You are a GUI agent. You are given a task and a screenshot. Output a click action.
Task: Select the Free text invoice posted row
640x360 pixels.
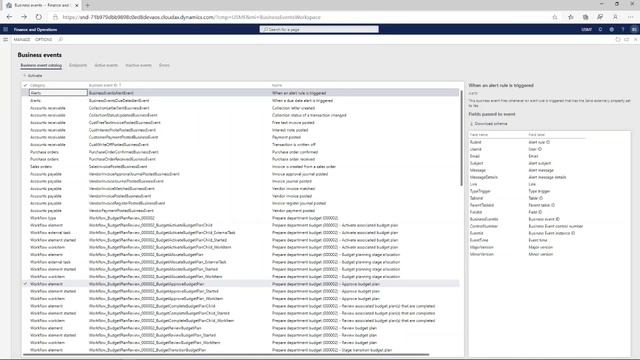point(241,122)
